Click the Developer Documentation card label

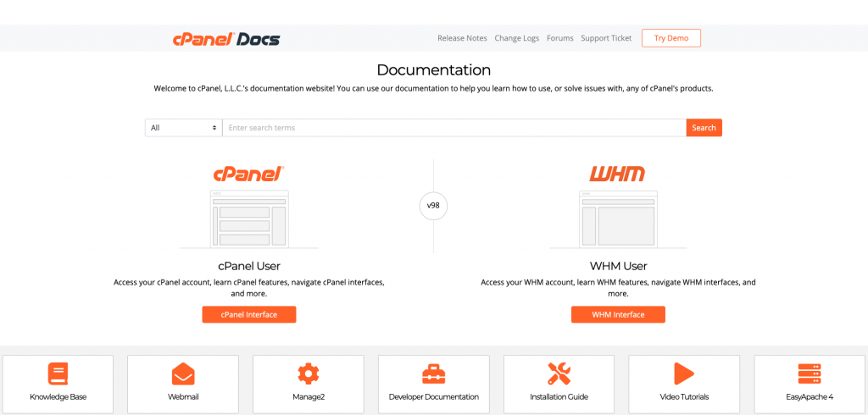pos(434,396)
